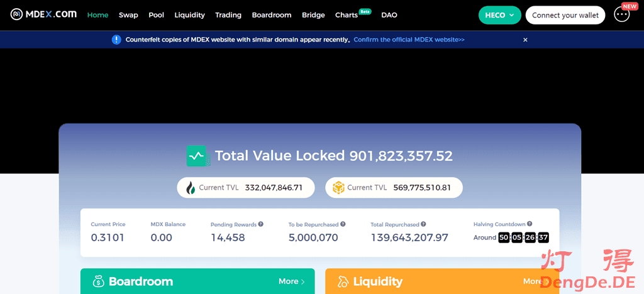Image resolution: width=644 pixels, height=294 pixels.
Task: Click the Boardroom money bag icon
Action: [97, 281]
